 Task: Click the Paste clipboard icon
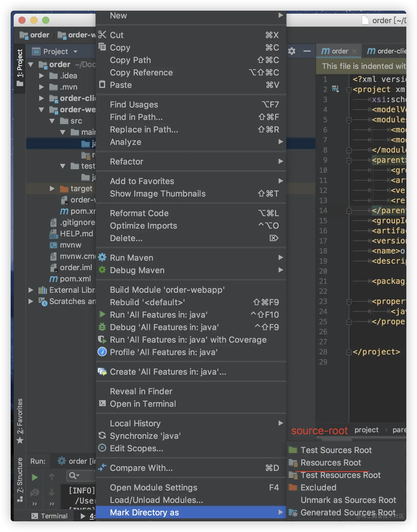coord(102,84)
